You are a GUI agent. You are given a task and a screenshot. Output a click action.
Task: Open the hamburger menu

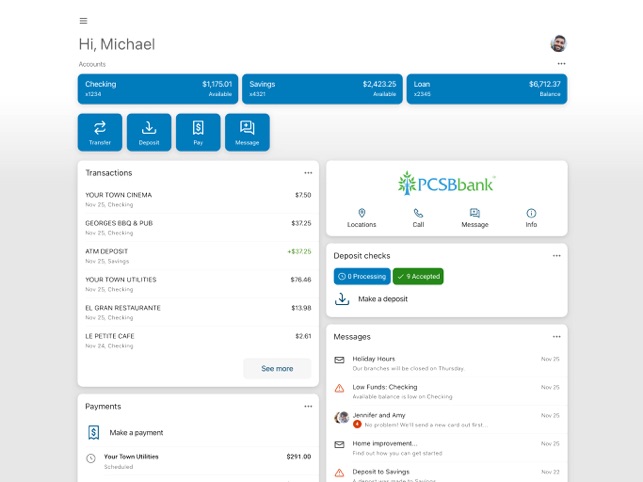coord(83,21)
